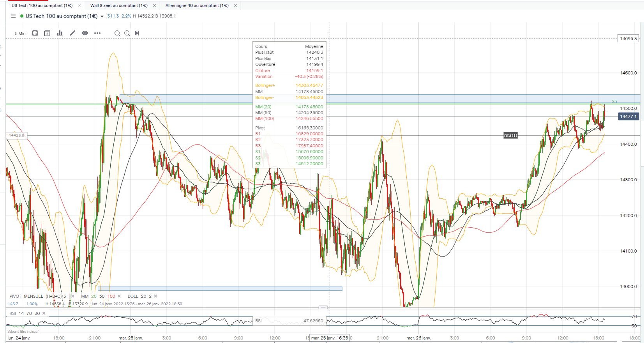This screenshot has width=644, height=343.
Task: Click the current price label 14477.1
Action: 628,117
